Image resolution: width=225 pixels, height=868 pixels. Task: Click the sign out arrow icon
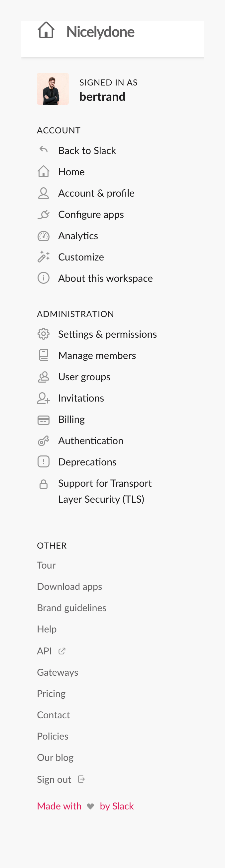click(81, 780)
